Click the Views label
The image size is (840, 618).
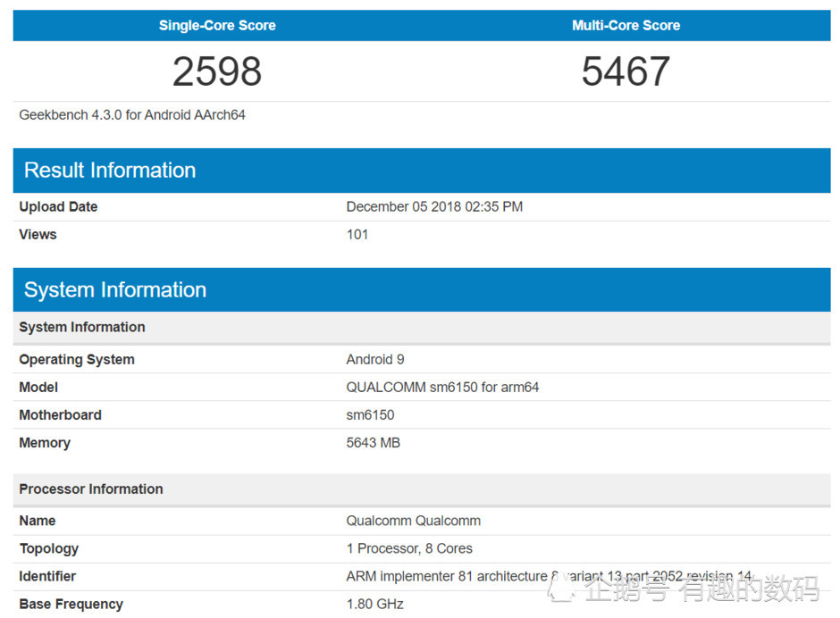(x=38, y=235)
